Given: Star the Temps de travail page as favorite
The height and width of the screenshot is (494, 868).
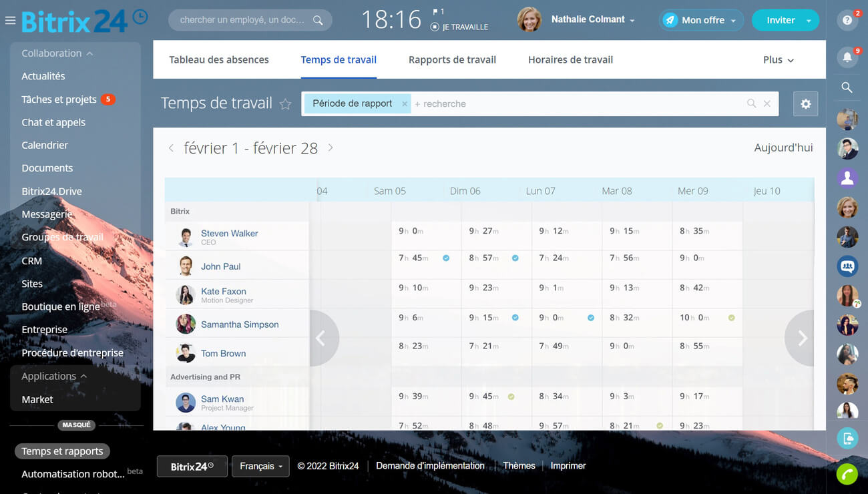Looking at the screenshot, I should pos(285,104).
